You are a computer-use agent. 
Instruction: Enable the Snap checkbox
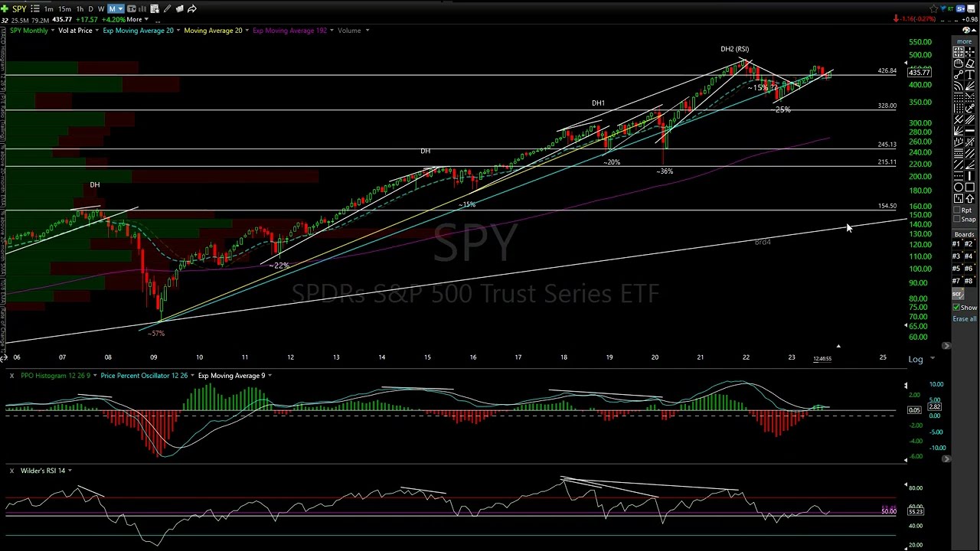(x=956, y=219)
